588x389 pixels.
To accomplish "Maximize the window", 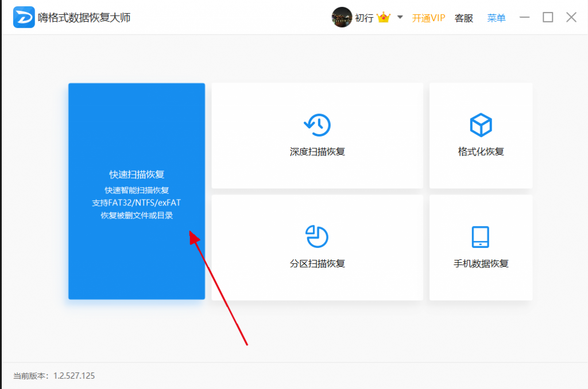I will pyautogui.click(x=548, y=17).
